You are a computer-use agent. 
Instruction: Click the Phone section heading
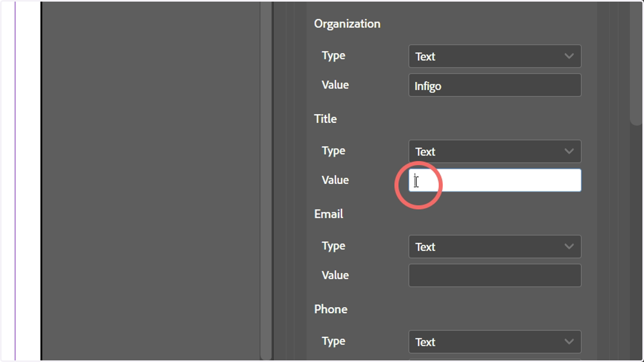(x=331, y=309)
